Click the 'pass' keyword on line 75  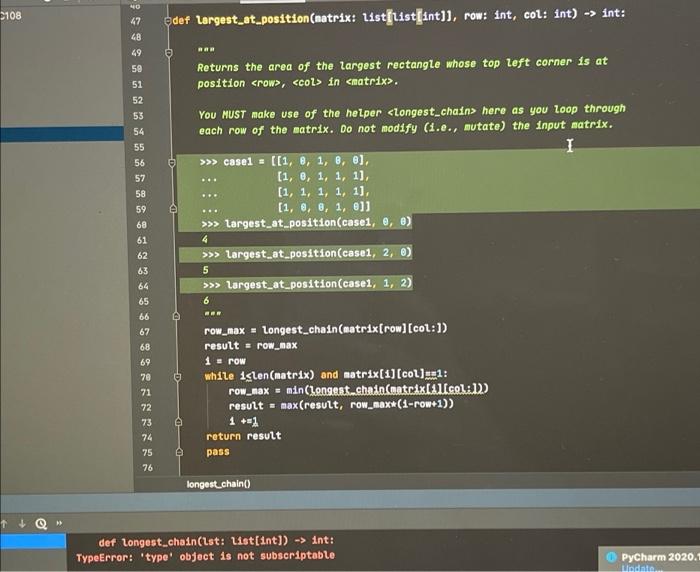click(x=218, y=452)
